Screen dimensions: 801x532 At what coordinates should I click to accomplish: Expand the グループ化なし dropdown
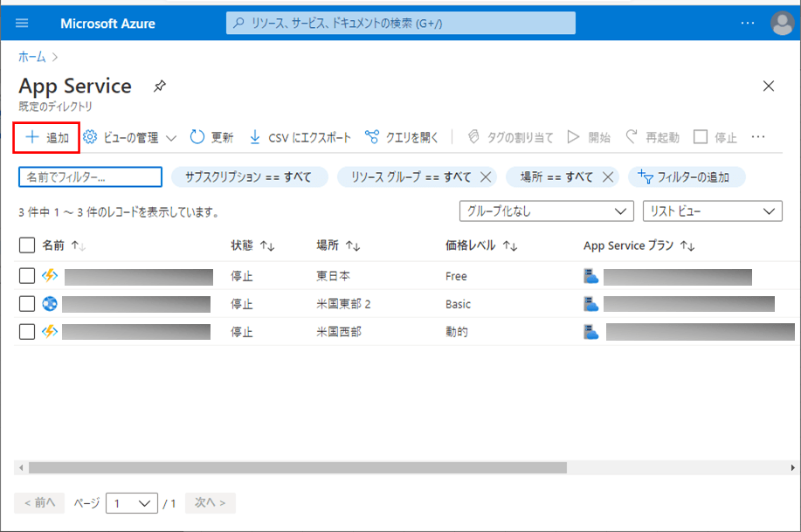(546, 211)
